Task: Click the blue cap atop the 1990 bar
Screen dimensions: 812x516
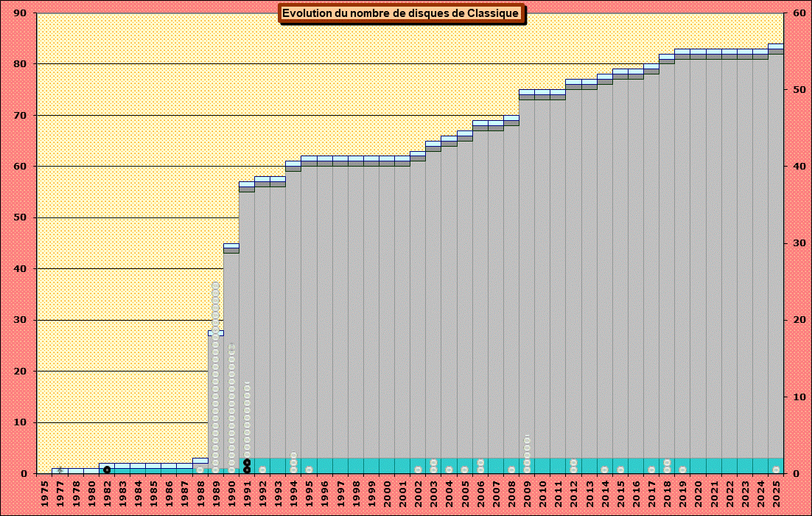Action: click(x=231, y=245)
